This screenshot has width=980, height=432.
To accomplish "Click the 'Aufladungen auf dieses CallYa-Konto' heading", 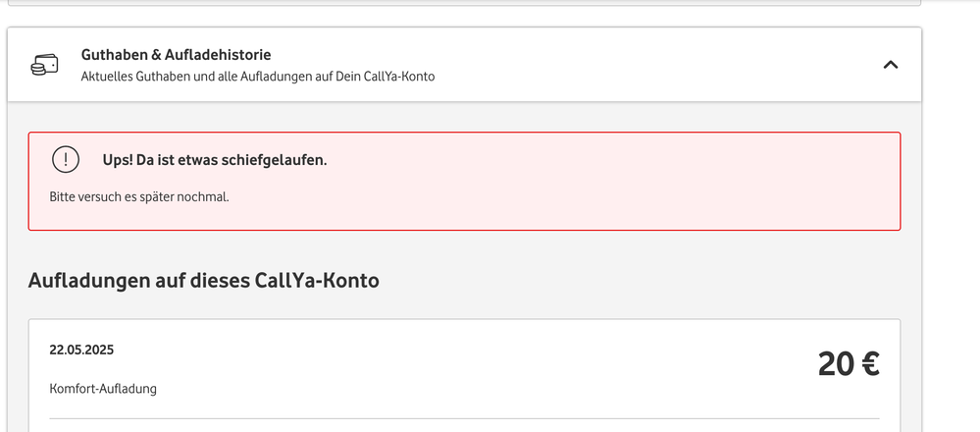I will tap(203, 281).
